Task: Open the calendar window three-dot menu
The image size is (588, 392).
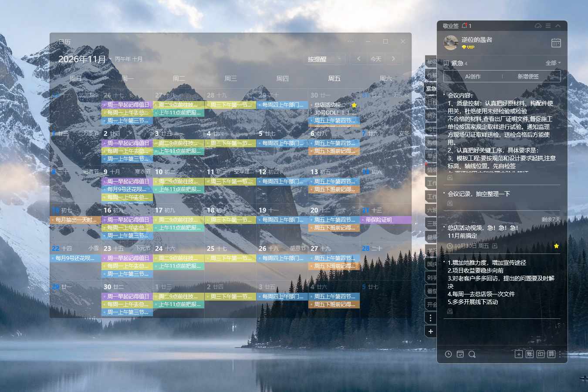Action: click(x=351, y=41)
